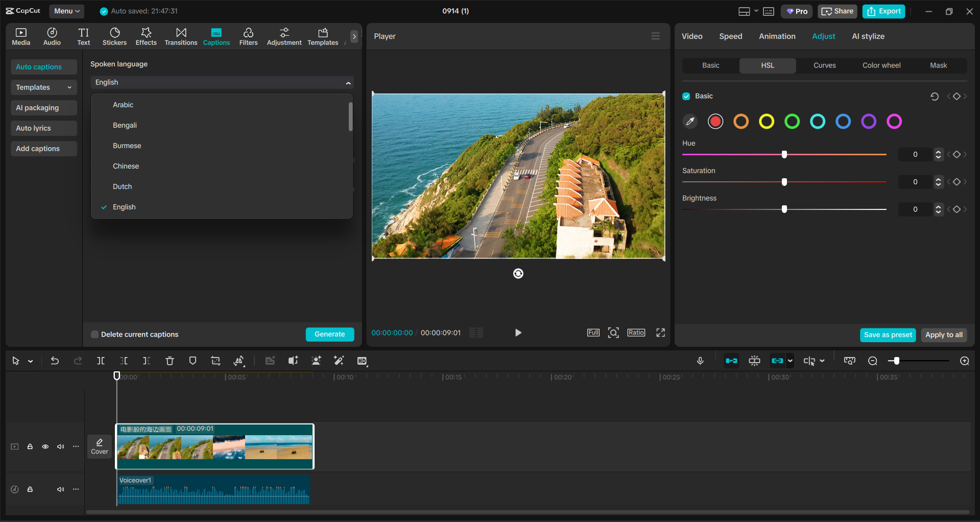Click the HD export quality icon
The height and width of the screenshot is (522, 980).
click(362, 361)
